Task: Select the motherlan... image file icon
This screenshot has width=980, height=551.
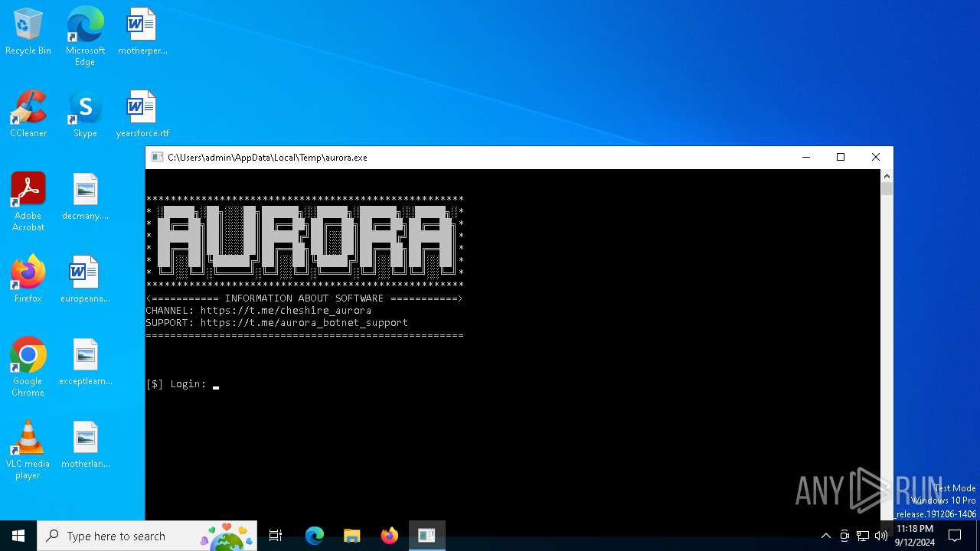Action: (85, 445)
